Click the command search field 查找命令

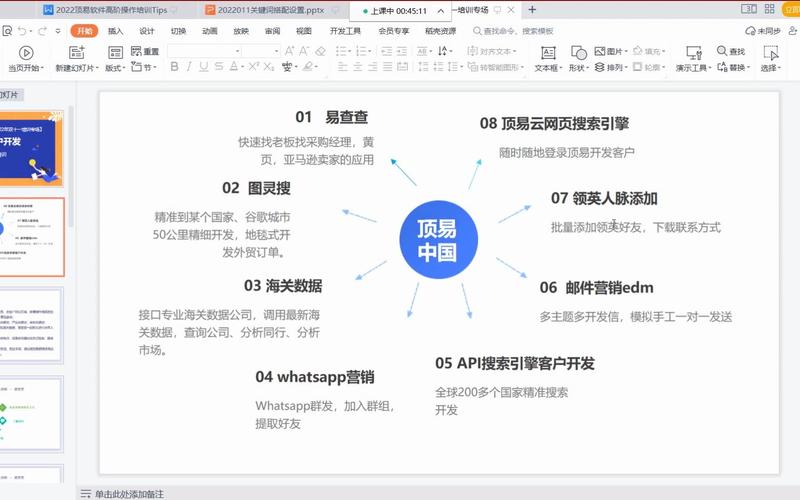coord(513,31)
